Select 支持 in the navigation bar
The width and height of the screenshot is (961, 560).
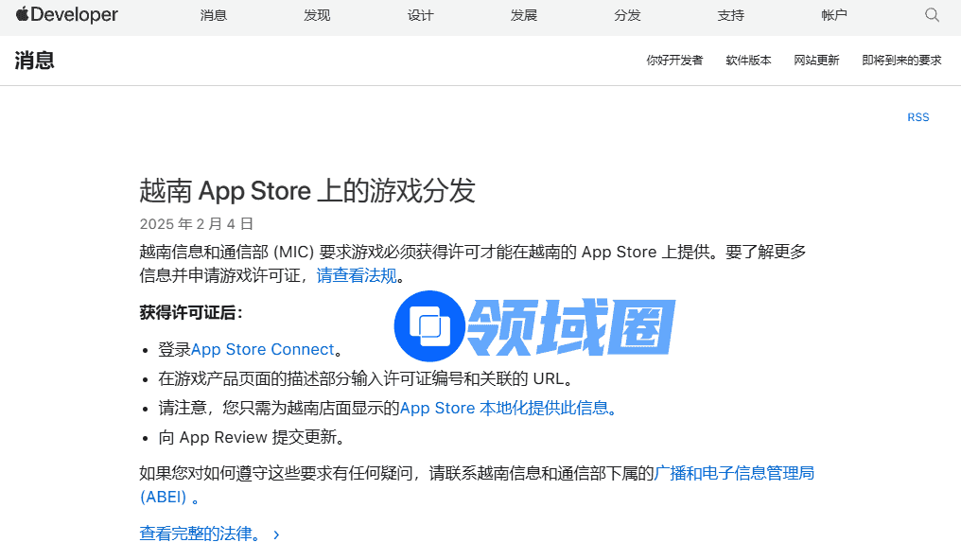coord(730,15)
